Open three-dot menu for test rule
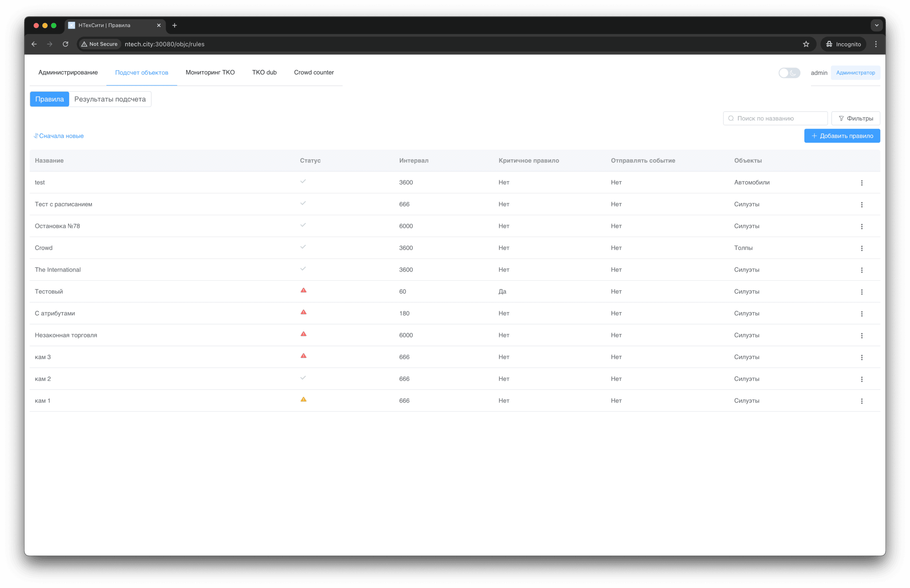Image resolution: width=910 pixels, height=588 pixels. click(862, 183)
